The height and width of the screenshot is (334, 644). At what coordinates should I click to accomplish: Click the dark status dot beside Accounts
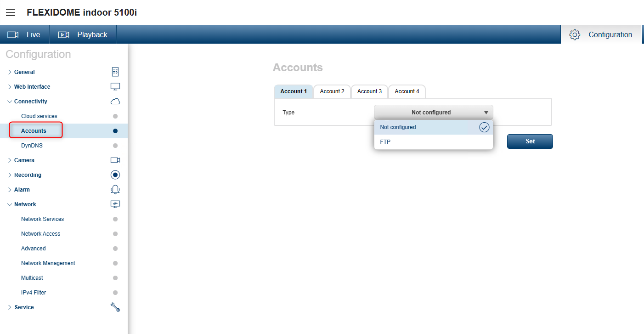coord(115,131)
